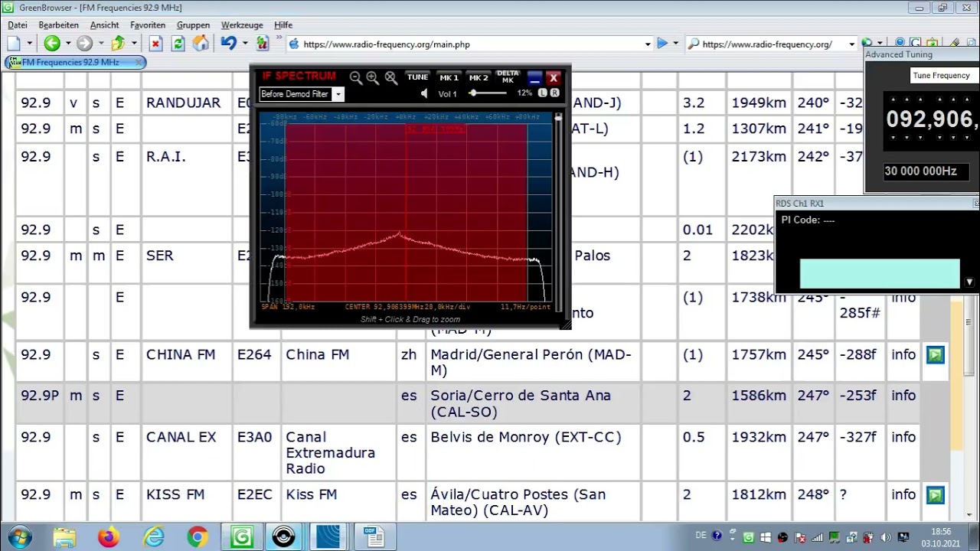The width and height of the screenshot is (980, 551).
Task: Decrease the leftmost tuning frequency digit
Action: [893, 138]
